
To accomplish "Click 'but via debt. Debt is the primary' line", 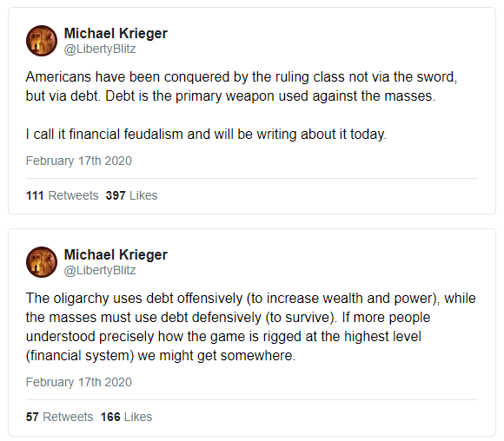I will tap(230, 96).
